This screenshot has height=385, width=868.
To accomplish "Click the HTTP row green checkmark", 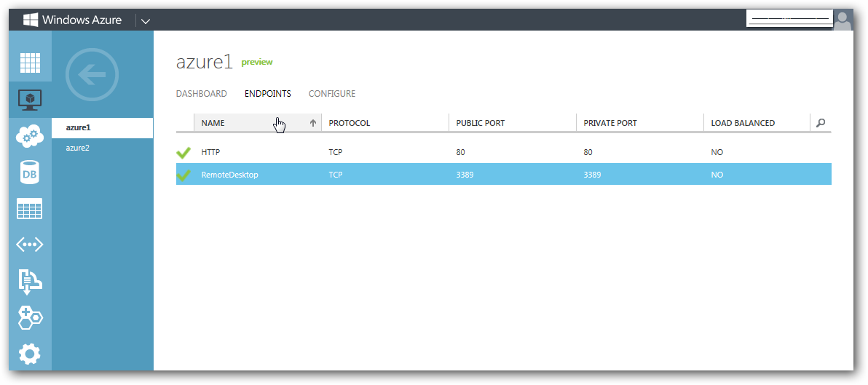I will point(184,152).
